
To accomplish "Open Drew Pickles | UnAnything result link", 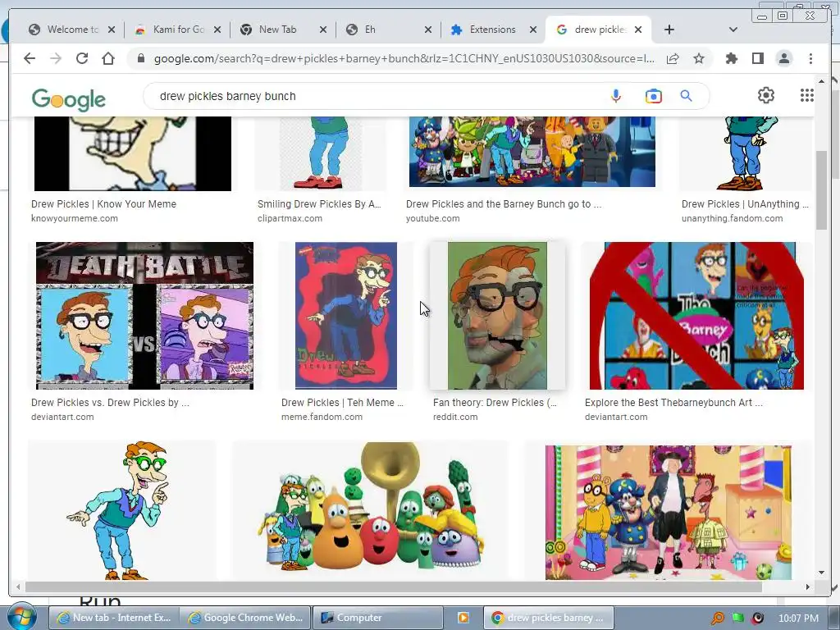I will pyautogui.click(x=745, y=204).
